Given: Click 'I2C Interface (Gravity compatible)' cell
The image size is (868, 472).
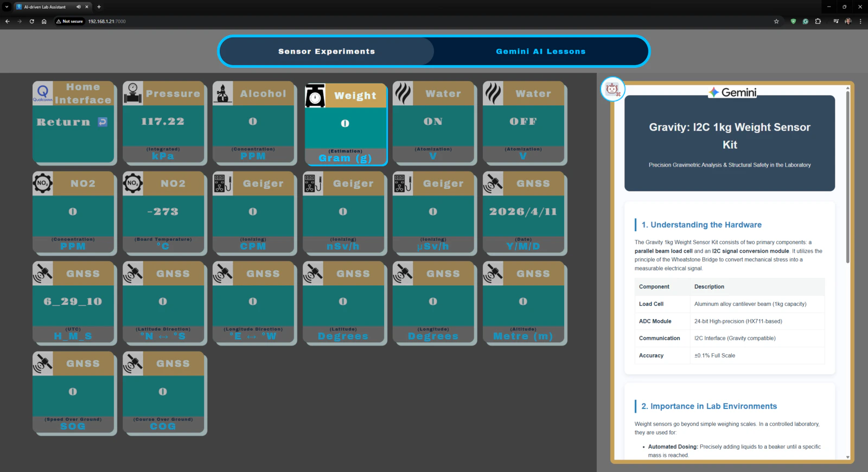Looking at the screenshot, I should coord(757,338).
